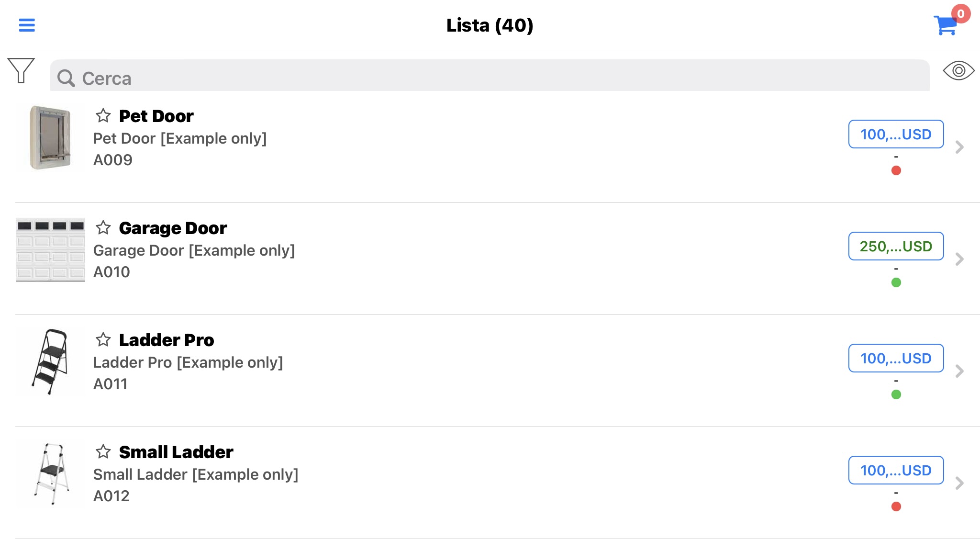The height and width of the screenshot is (540, 980).
Task: Favorite the Pet Door item
Action: (x=103, y=115)
